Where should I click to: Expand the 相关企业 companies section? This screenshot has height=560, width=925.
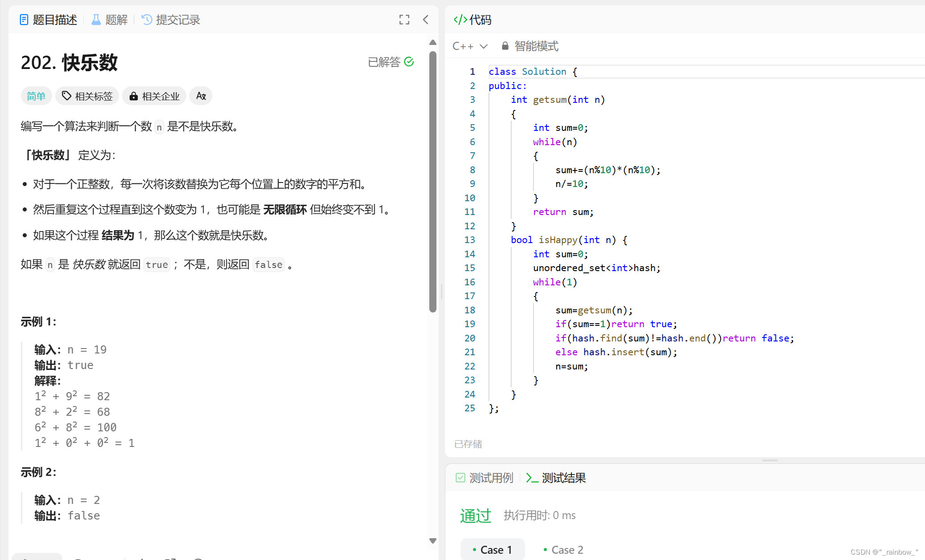[x=154, y=96]
